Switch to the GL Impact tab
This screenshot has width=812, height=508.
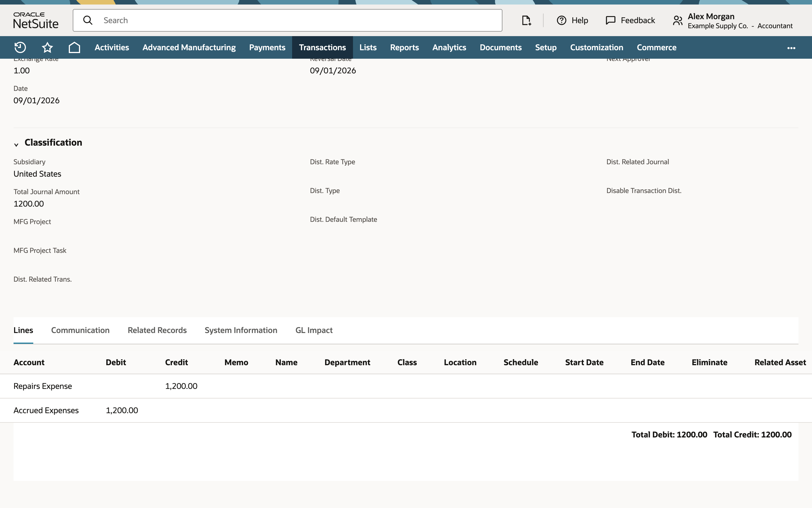pos(314,330)
